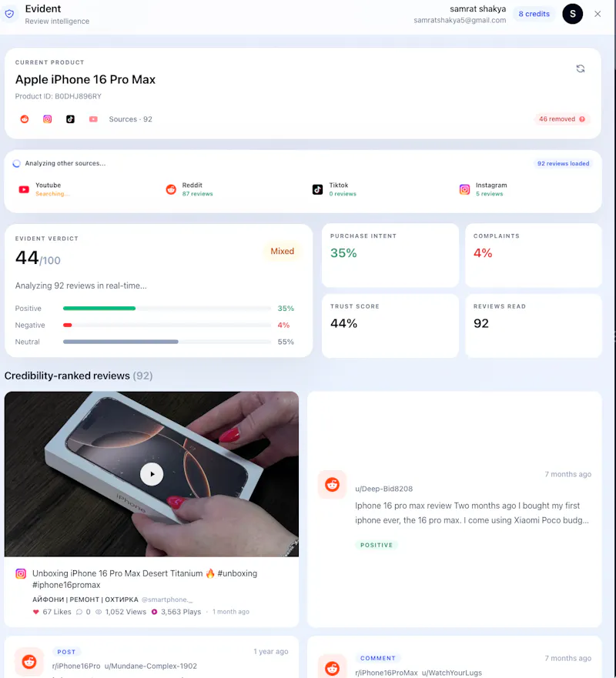Close the Evident panel with X
616x678 pixels.
[598, 14]
